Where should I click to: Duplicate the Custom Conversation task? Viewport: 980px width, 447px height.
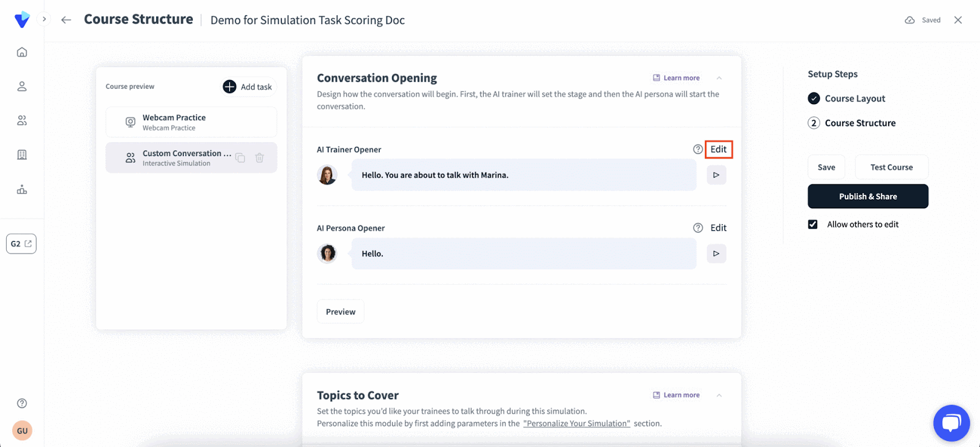[x=240, y=158]
